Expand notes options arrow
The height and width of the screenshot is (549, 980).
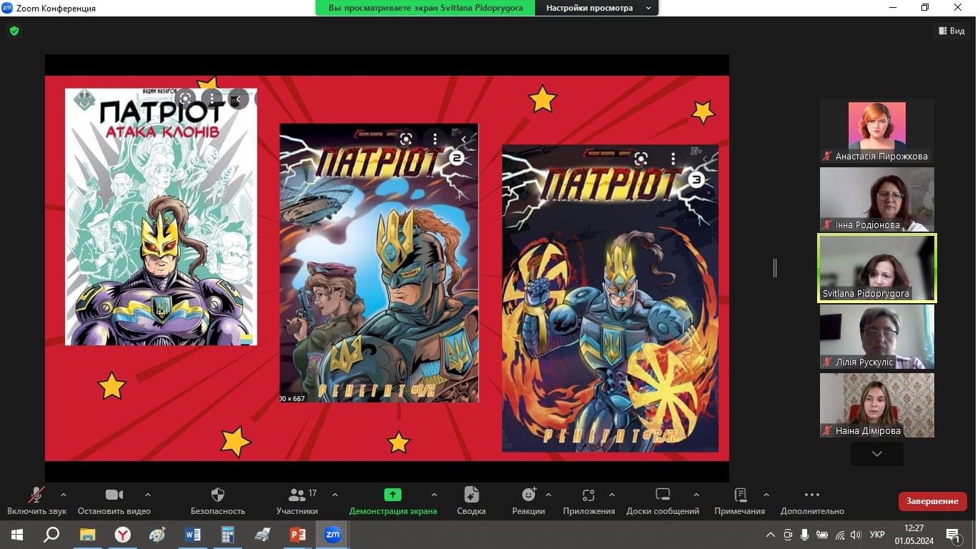[766, 495]
